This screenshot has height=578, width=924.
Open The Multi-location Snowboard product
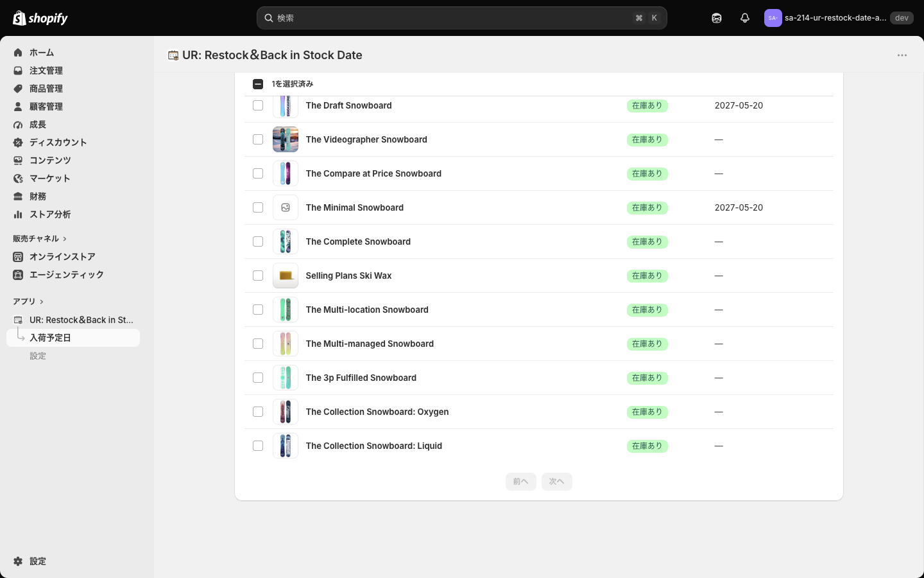[367, 310]
